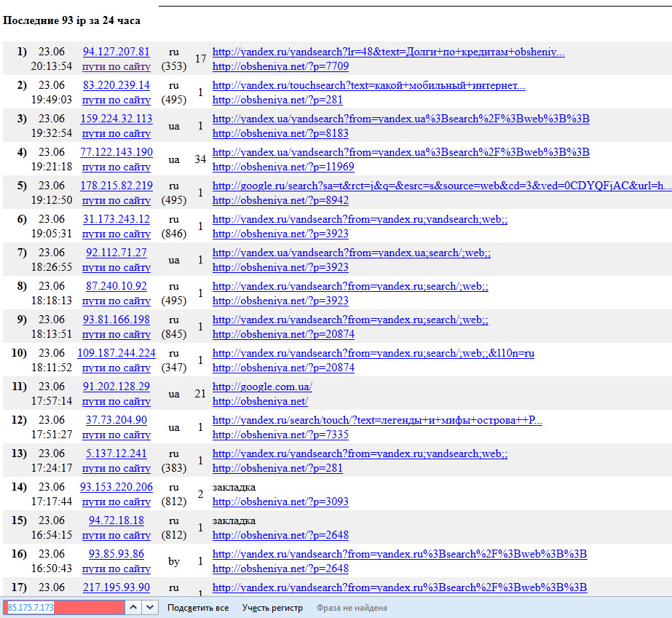Image resolution: width=672 pixels, height=618 pixels.
Task: Toggle the 'Подсветить все' highlight option
Action: [198, 608]
